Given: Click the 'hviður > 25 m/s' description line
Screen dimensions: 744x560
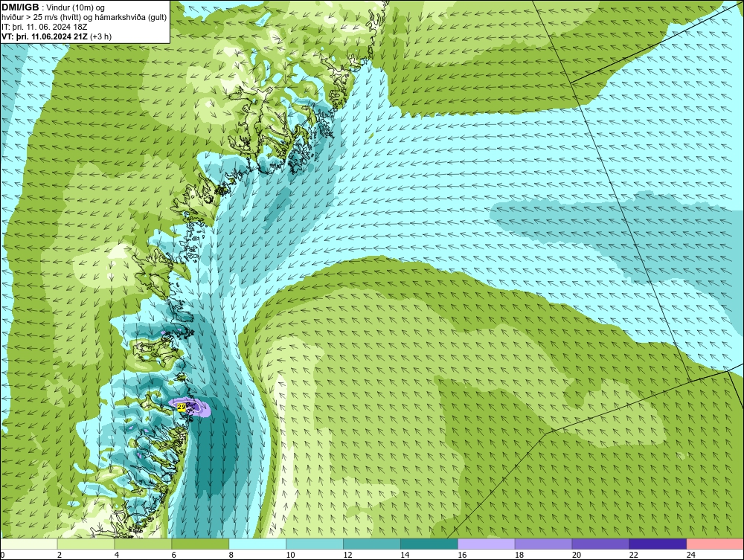Looking at the screenshot, I should pos(84,18).
